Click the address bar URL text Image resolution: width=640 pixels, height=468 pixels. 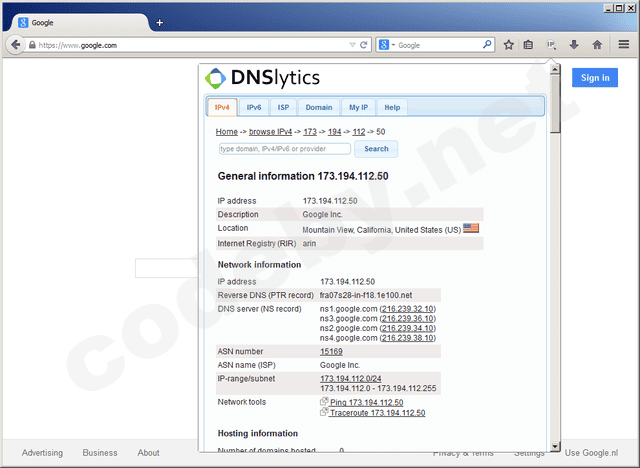tap(78, 45)
